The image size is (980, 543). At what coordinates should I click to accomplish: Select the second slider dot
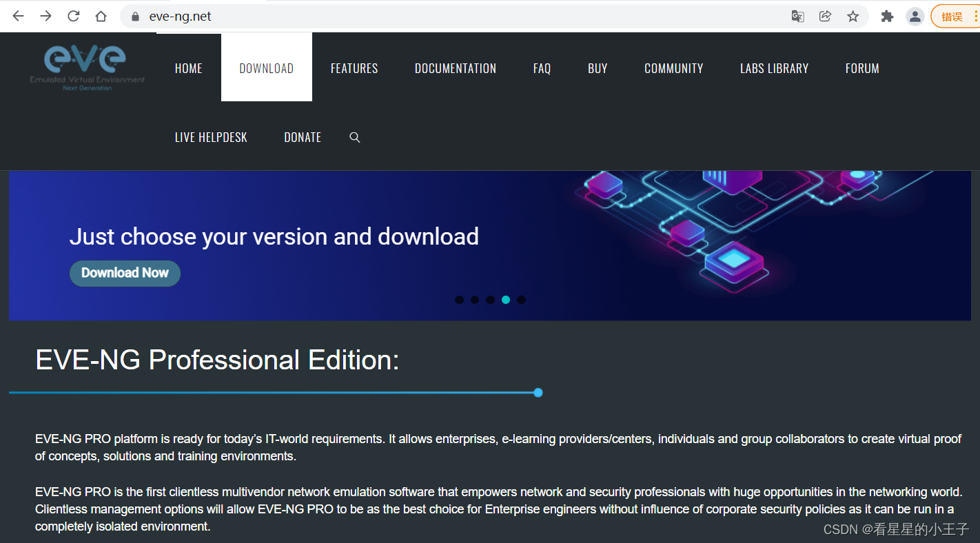pyautogui.click(x=475, y=300)
